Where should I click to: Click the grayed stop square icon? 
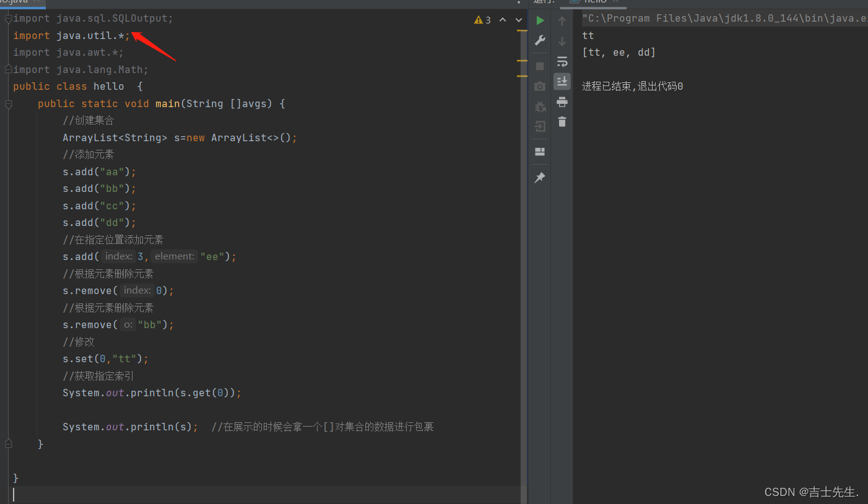540,66
